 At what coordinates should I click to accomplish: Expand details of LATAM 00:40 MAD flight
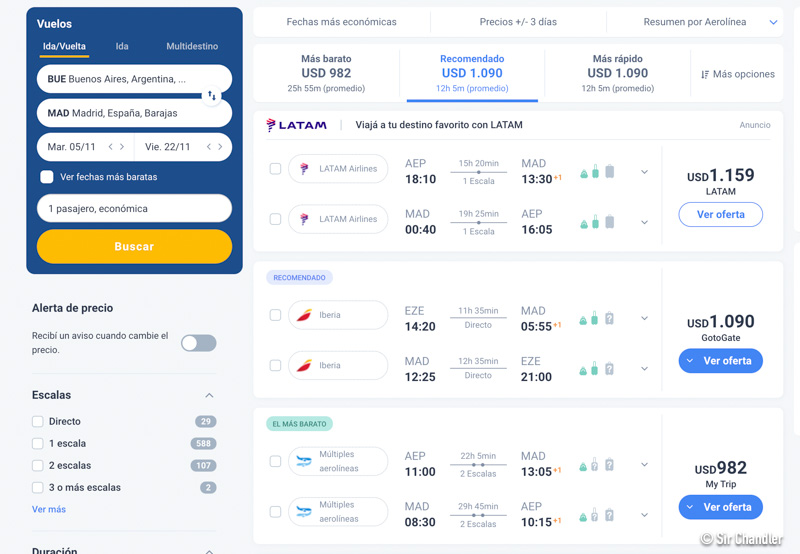click(644, 222)
